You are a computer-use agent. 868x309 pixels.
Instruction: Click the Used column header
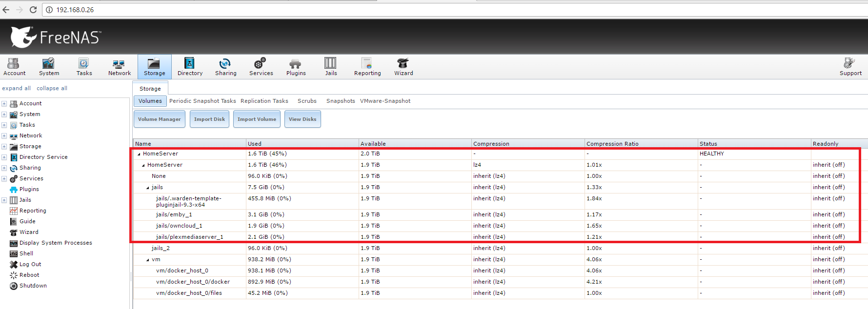tap(302, 144)
